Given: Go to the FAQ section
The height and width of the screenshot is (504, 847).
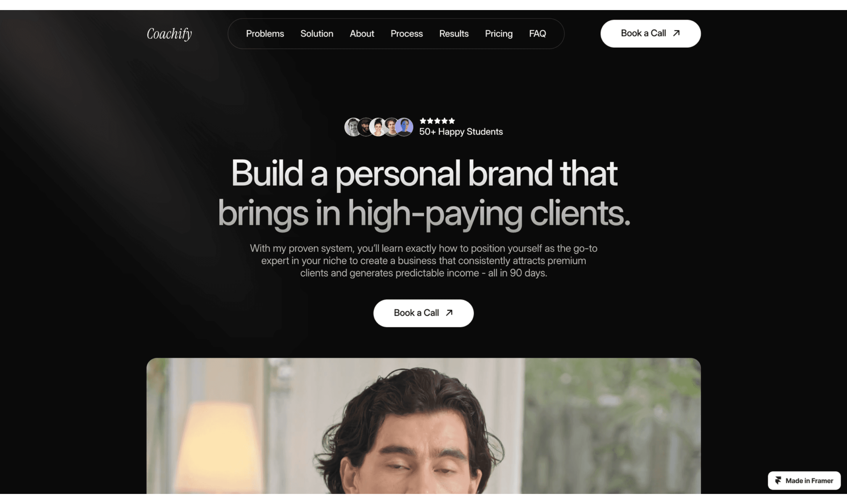Looking at the screenshot, I should (x=537, y=34).
